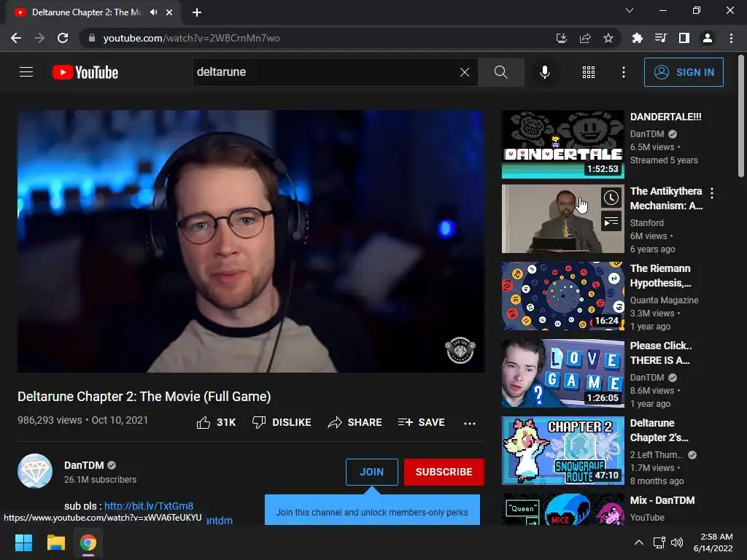The width and height of the screenshot is (747, 560).
Task: Click the Chrome taskbar icon
Action: (x=88, y=542)
